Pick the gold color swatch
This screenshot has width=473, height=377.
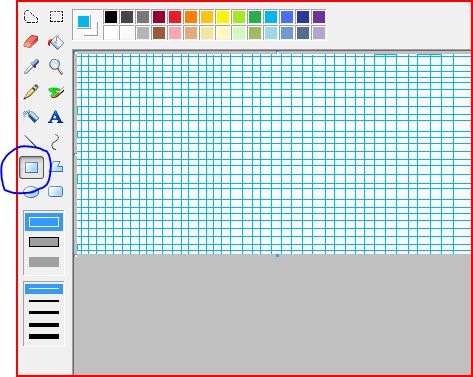(207, 17)
